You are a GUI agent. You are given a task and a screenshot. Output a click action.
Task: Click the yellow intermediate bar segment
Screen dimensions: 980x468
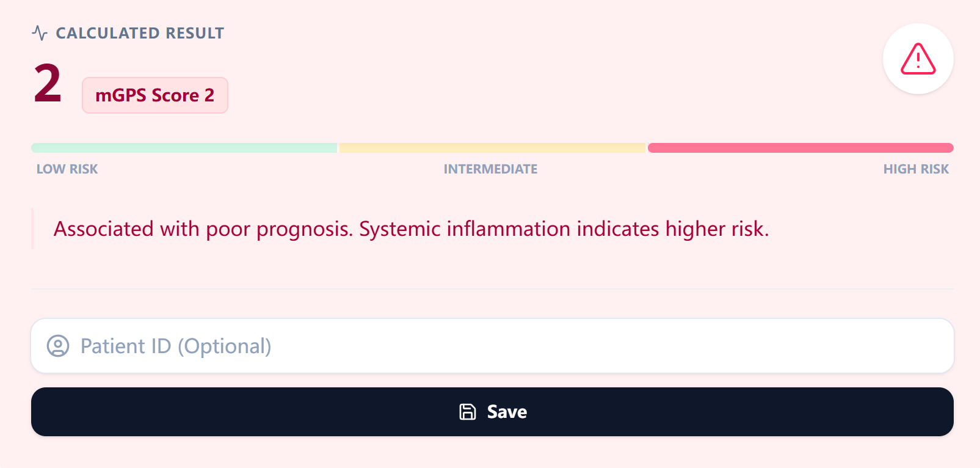tap(492, 148)
